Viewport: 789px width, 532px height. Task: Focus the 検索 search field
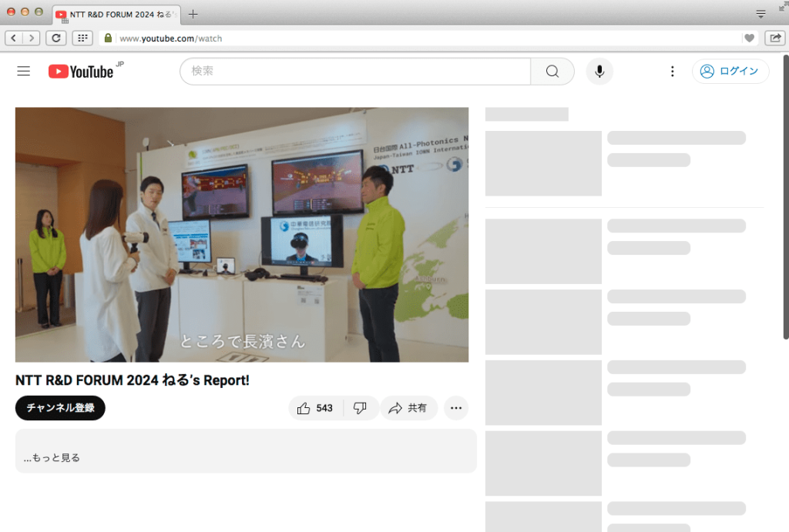click(x=355, y=72)
